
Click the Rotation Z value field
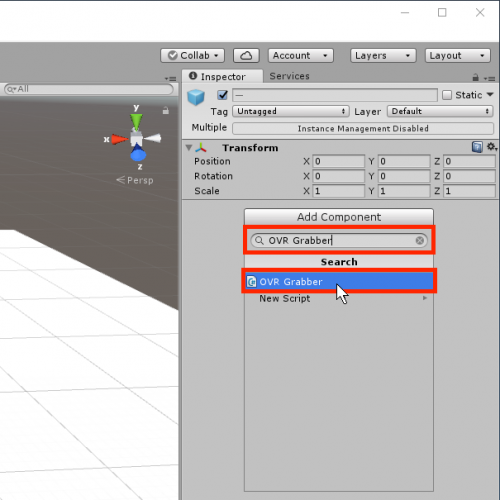[469, 176]
